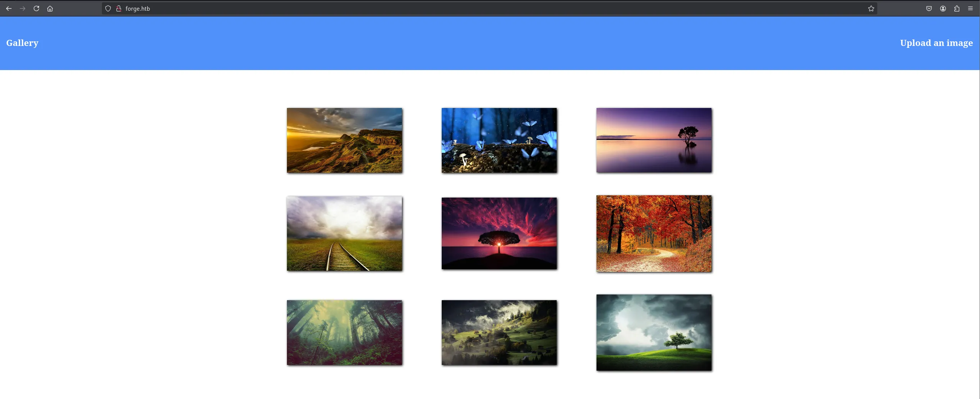Open the blue butterflies and mushrooms image
The height and width of the screenshot is (399, 980).
pyautogui.click(x=499, y=140)
